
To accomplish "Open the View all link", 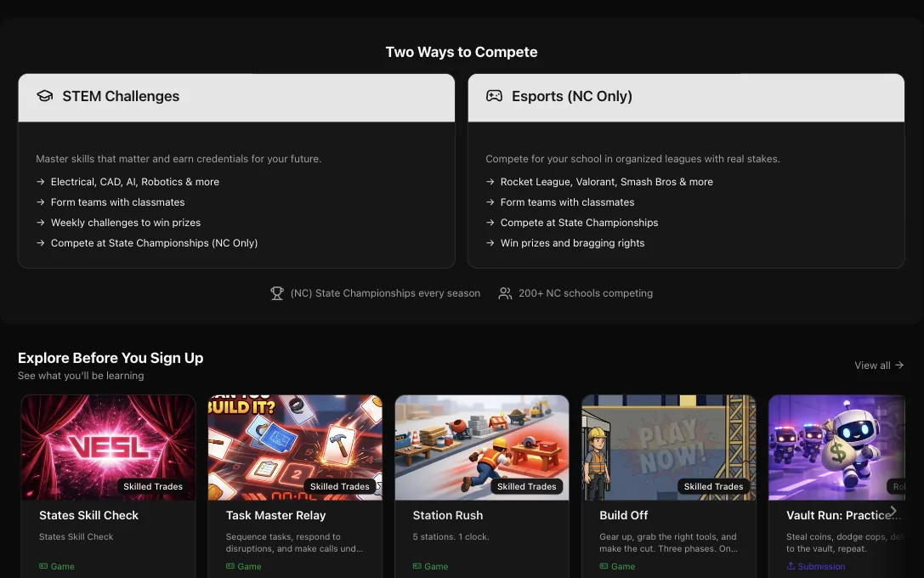I will [x=879, y=365].
